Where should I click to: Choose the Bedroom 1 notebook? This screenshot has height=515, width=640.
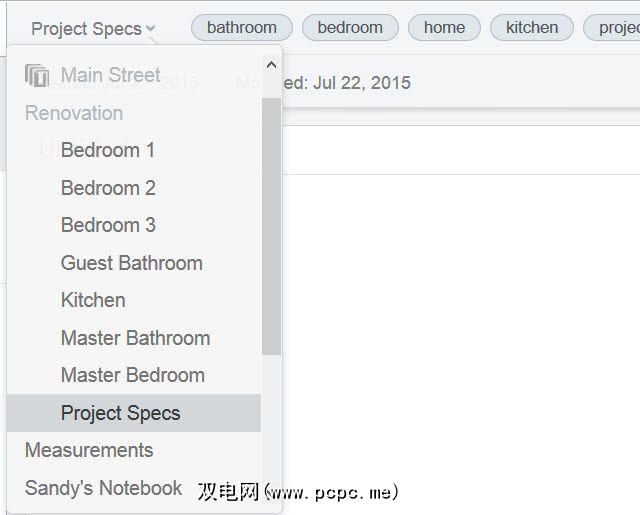pos(108,150)
